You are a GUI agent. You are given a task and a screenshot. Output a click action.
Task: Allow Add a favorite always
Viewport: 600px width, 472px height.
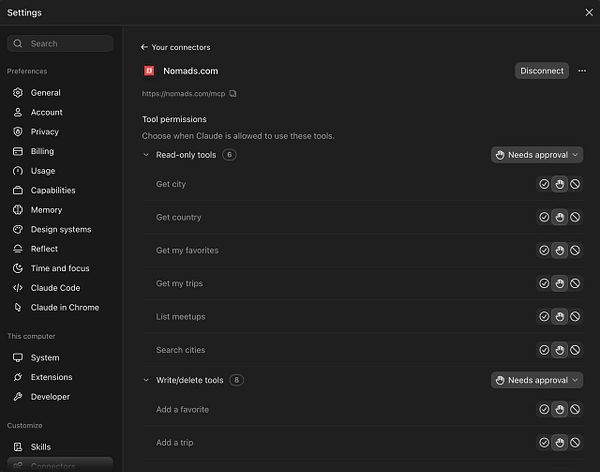pyautogui.click(x=544, y=409)
